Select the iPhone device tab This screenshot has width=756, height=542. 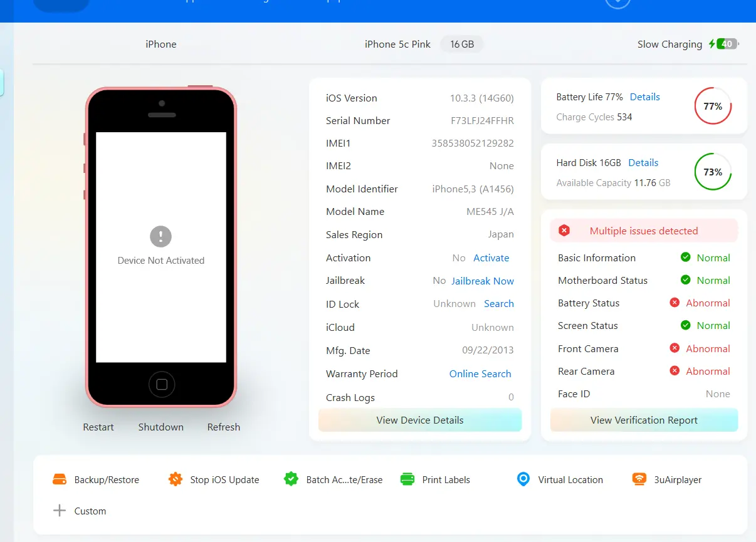(x=161, y=44)
